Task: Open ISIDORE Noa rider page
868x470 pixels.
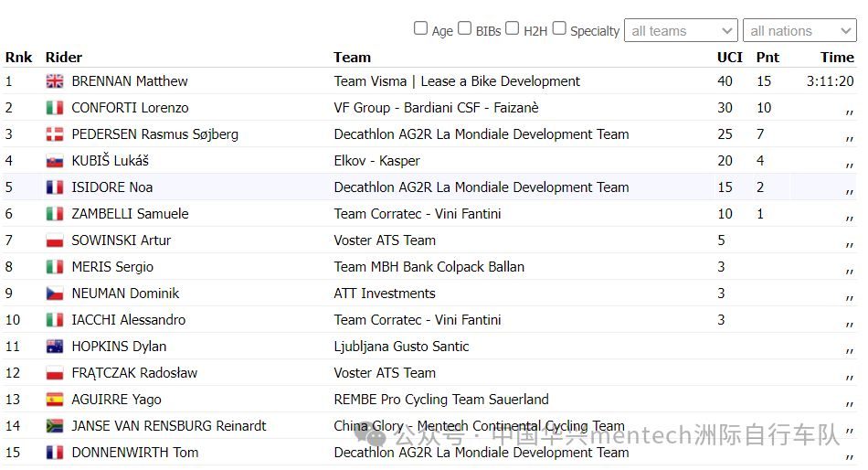Action: [x=112, y=187]
